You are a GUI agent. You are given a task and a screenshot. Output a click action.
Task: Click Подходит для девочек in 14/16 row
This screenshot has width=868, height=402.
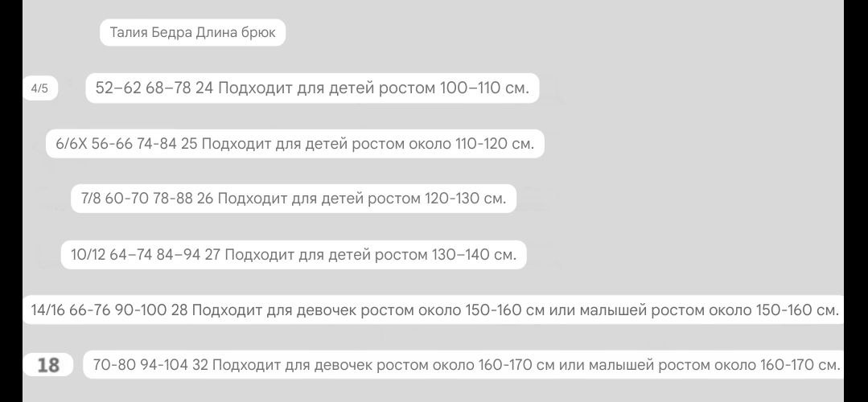(274, 310)
